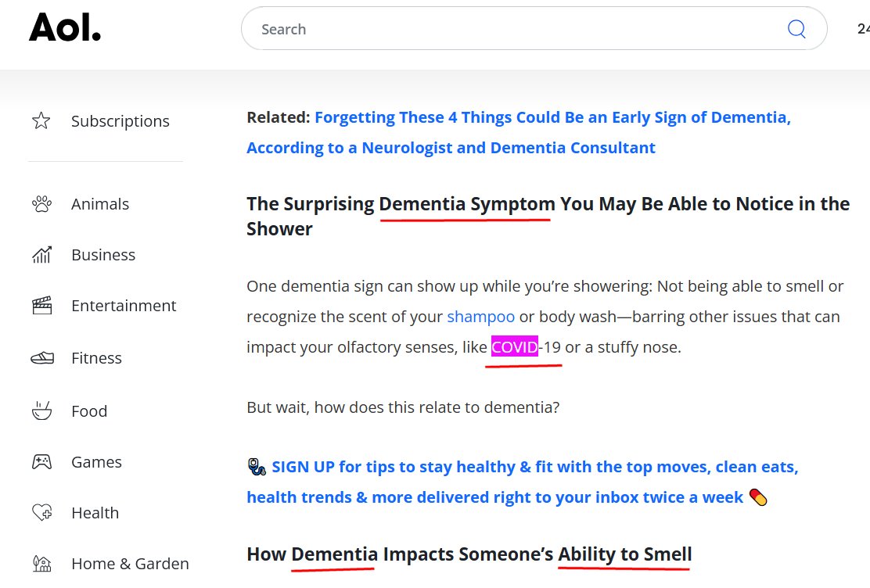The height and width of the screenshot is (588, 870).
Task: Click the highlighted word COVID
Action: coord(514,347)
